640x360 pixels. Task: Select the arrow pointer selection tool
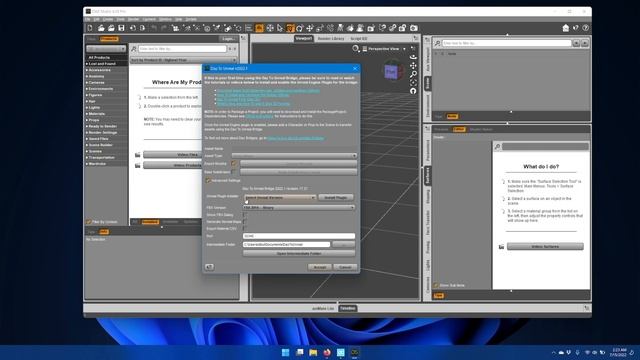280,28
